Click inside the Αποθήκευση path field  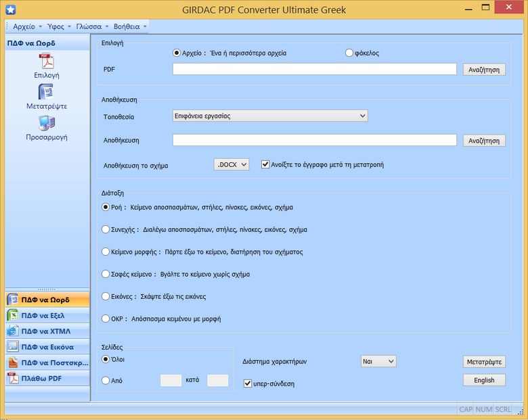315,140
